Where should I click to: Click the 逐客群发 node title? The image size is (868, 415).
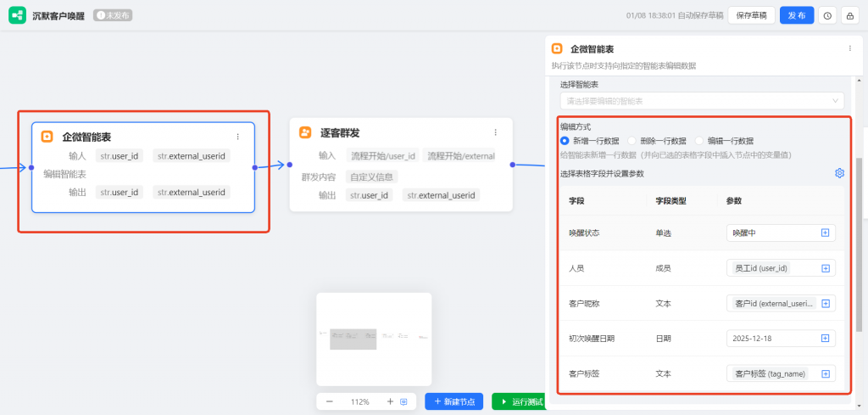pyautogui.click(x=341, y=132)
